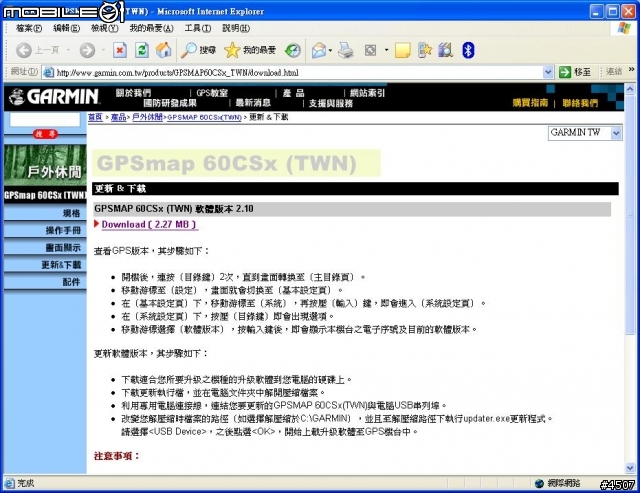The height and width of the screenshot is (493, 640).
Task: Open dropdown arrow next to Forward button
Action: click(103, 50)
